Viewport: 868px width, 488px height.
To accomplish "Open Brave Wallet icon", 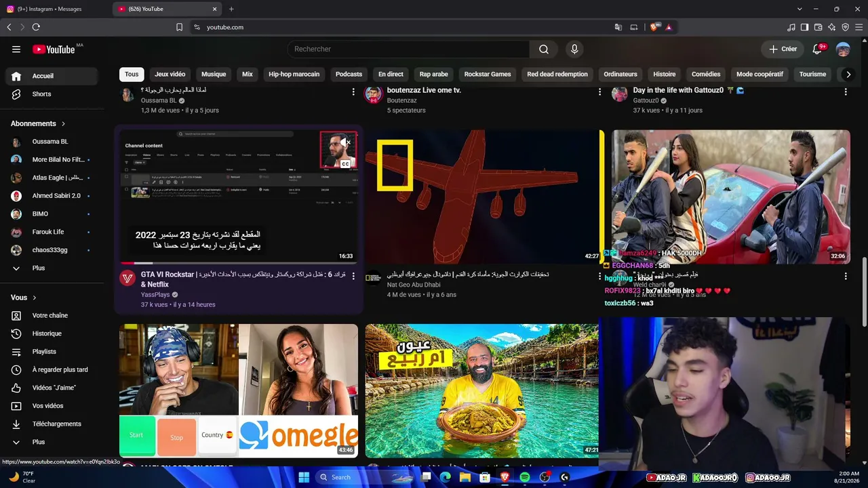I will coord(818,27).
